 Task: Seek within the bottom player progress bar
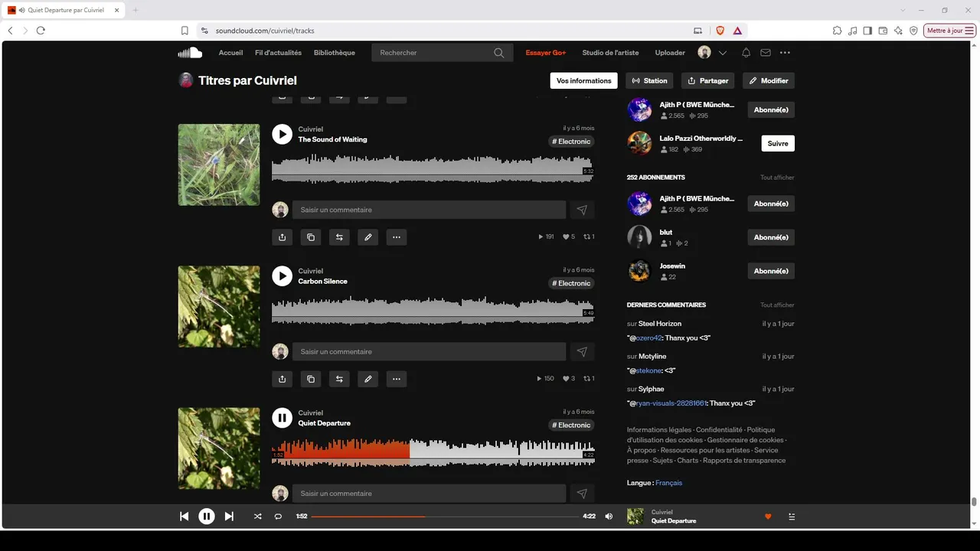pos(445,517)
